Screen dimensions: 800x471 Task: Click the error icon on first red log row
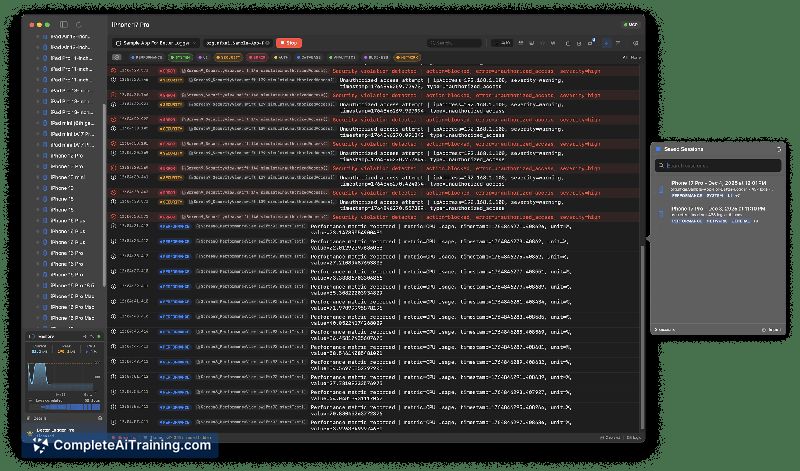pyautogui.click(x=115, y=72)
